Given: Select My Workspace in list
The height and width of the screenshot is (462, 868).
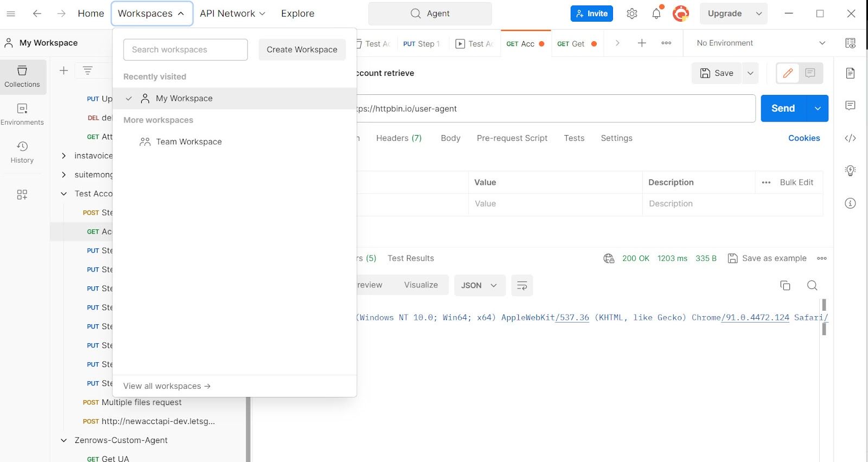Looking at the screenshot, I should (234, 98).
